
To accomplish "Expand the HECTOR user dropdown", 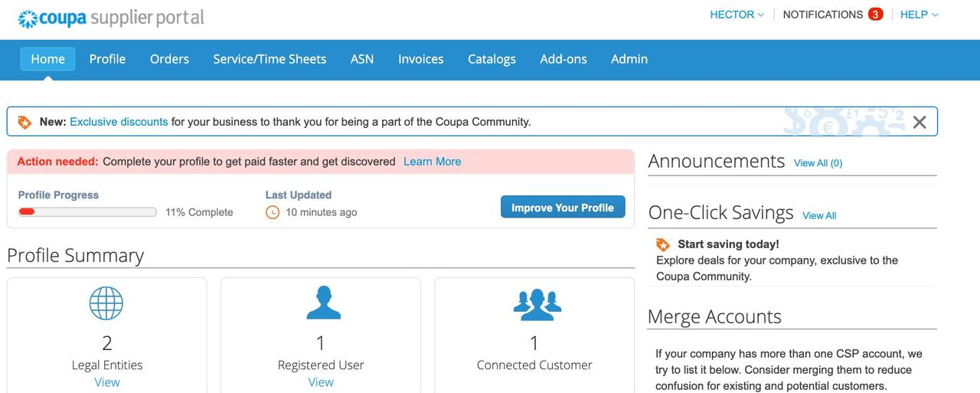I will [737, 15].
